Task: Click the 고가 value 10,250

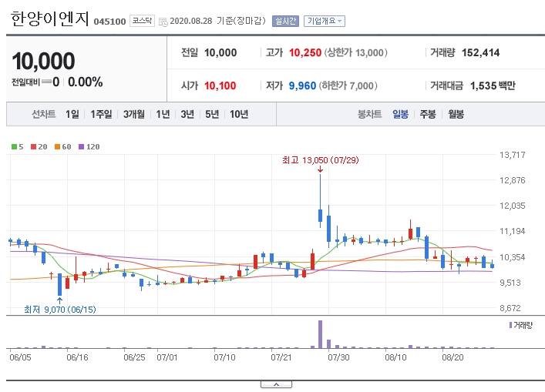Action: click(x=305, y=53)
